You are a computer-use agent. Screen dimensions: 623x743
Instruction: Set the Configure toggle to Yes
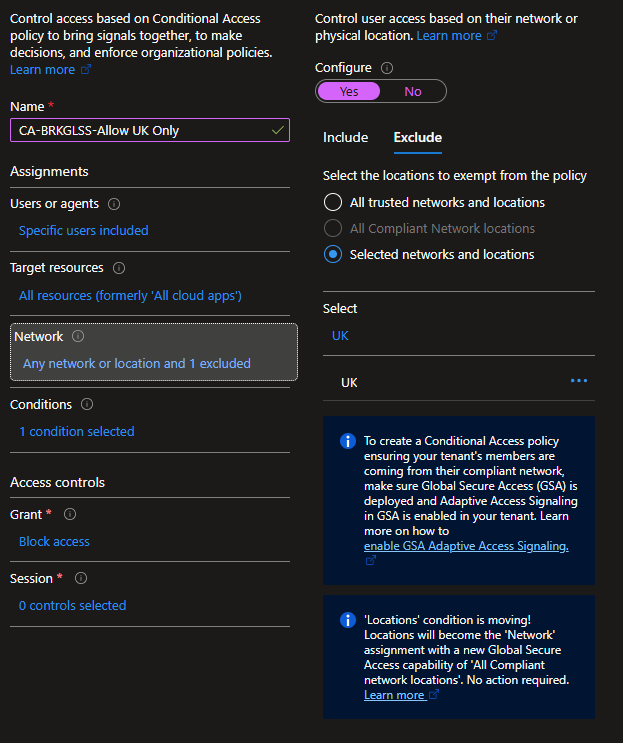coord(349,91)
